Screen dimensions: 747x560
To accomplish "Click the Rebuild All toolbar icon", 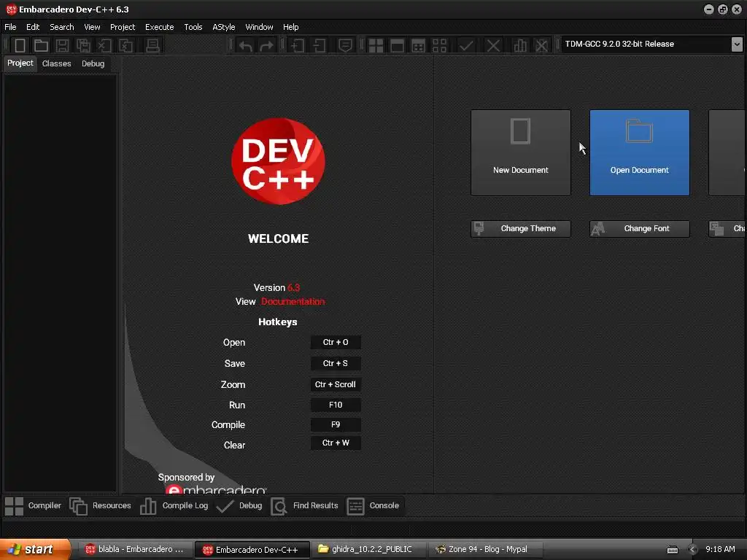I will (x=439, y=46).
